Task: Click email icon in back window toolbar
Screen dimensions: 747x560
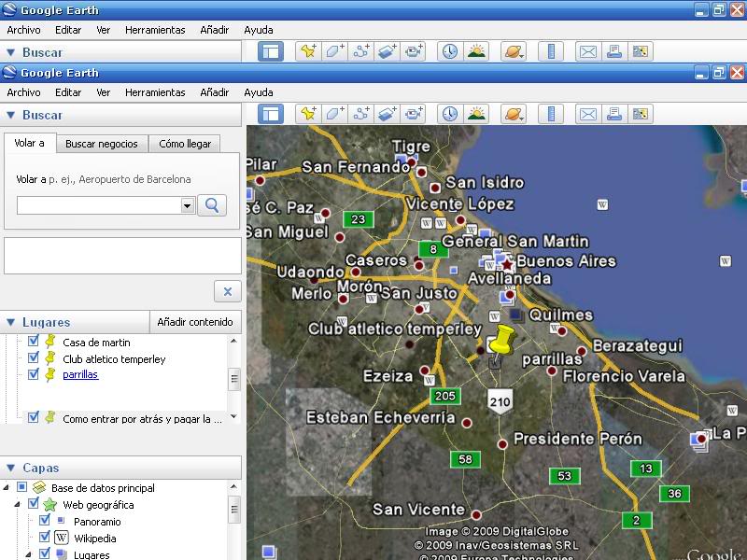Action: tap(588, 51)
